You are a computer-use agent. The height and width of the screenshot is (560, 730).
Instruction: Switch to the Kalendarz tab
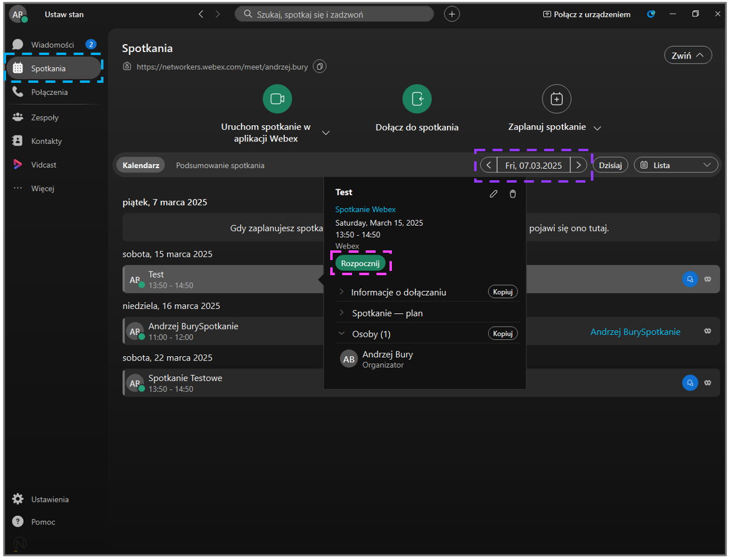click(x=141, y=165)
